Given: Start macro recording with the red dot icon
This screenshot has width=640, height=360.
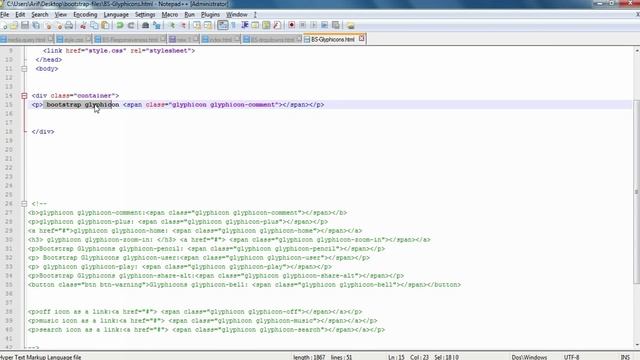Looking at the screenshot, I should point(291,26).
